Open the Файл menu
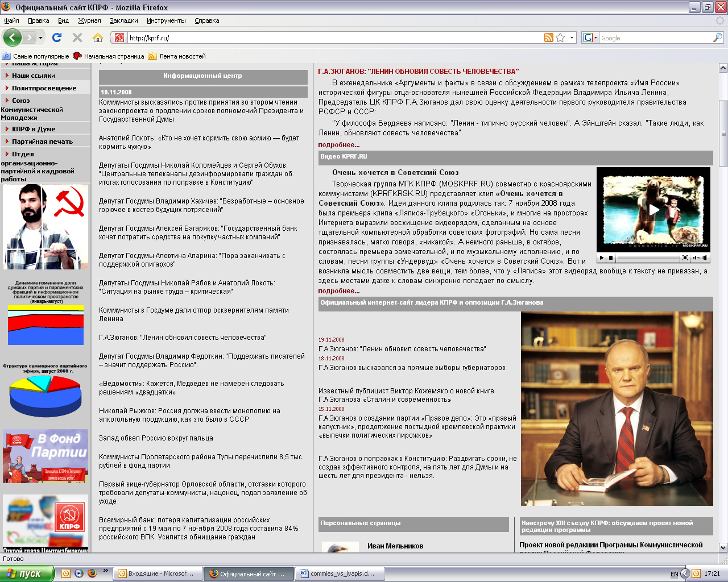This screenshot has height=582, width=728. coord(11,20)
